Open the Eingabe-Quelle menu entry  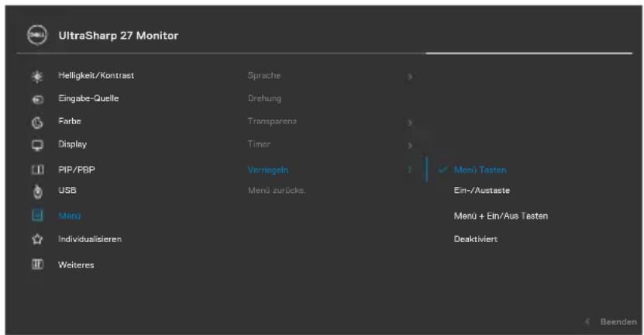(x=88, y=98)
